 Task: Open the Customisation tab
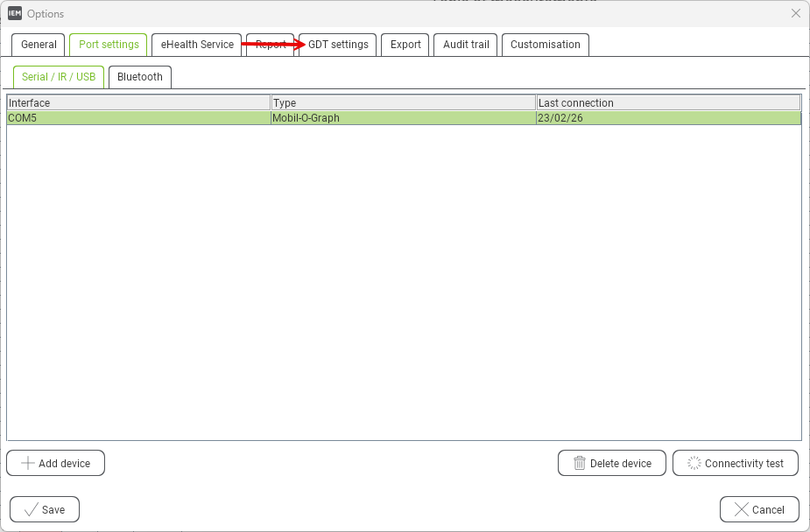545,45
